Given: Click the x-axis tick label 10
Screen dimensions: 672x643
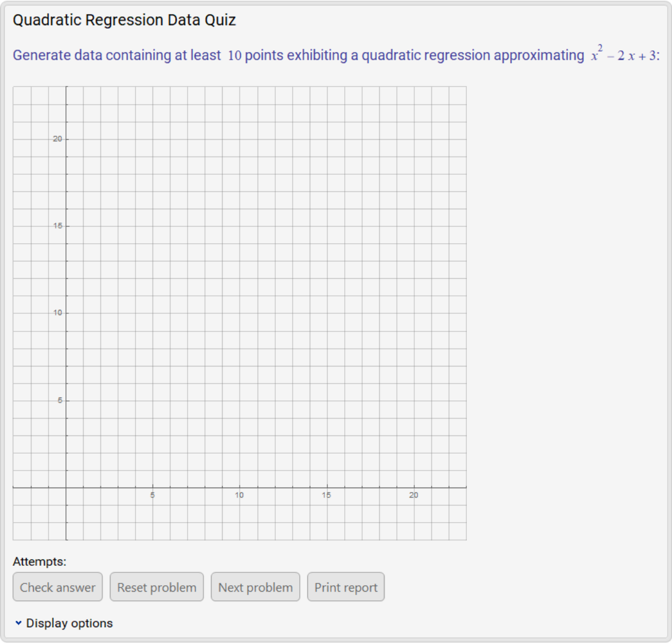Looking at the screenshot, I should 240,495.
